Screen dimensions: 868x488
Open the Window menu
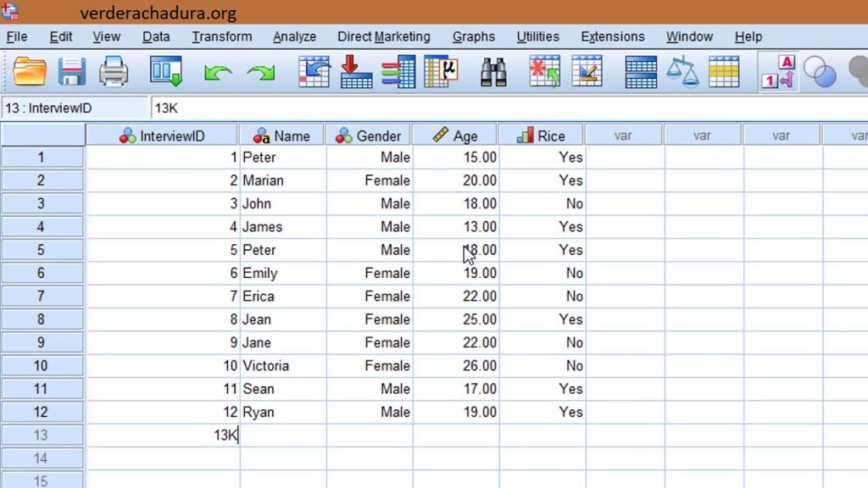point(689,36)
